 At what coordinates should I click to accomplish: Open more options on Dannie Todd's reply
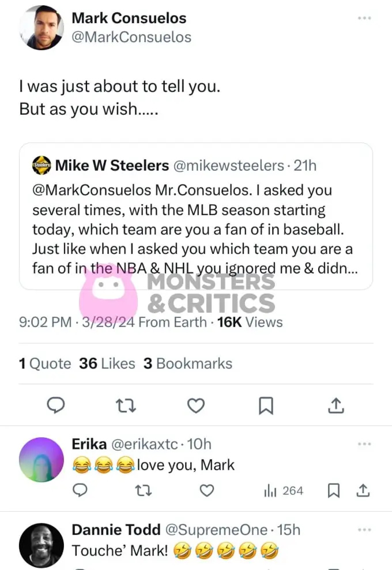coord(364,530)
